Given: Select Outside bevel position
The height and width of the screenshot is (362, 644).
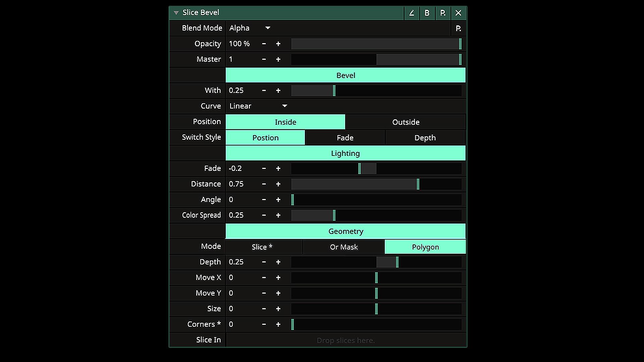Looking at the screenshot, I should pyautogui.click(x=406, y=122).
